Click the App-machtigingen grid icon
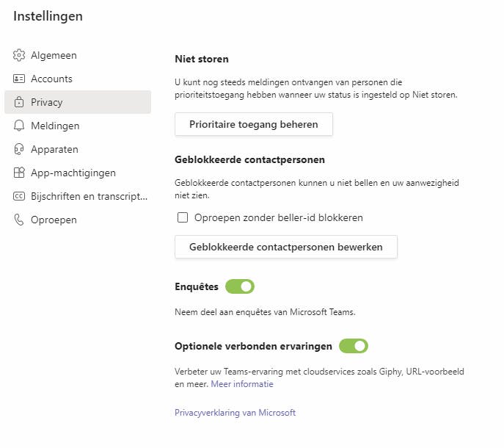 (x=19, y=173)
